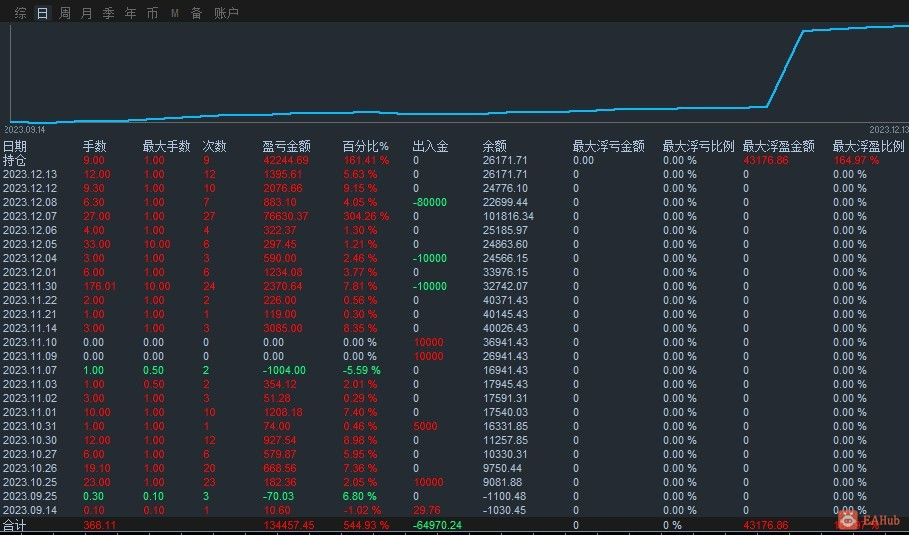This screenshot has width=909, height=535.
Task: Click the 手数 column header
Action: click(x=94, y=146)
